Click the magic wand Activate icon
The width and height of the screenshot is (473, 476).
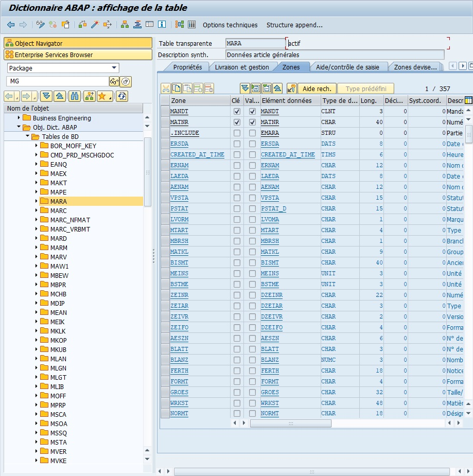[95, 25]
